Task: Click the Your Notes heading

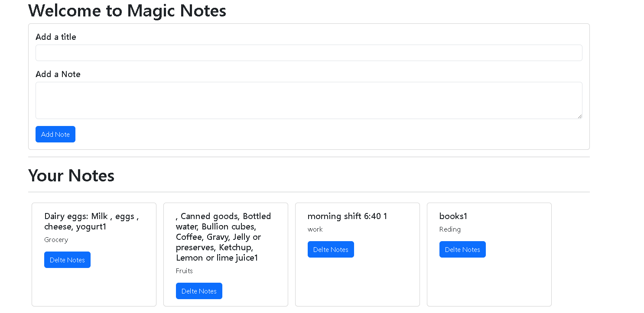Action: click(71, 175)
